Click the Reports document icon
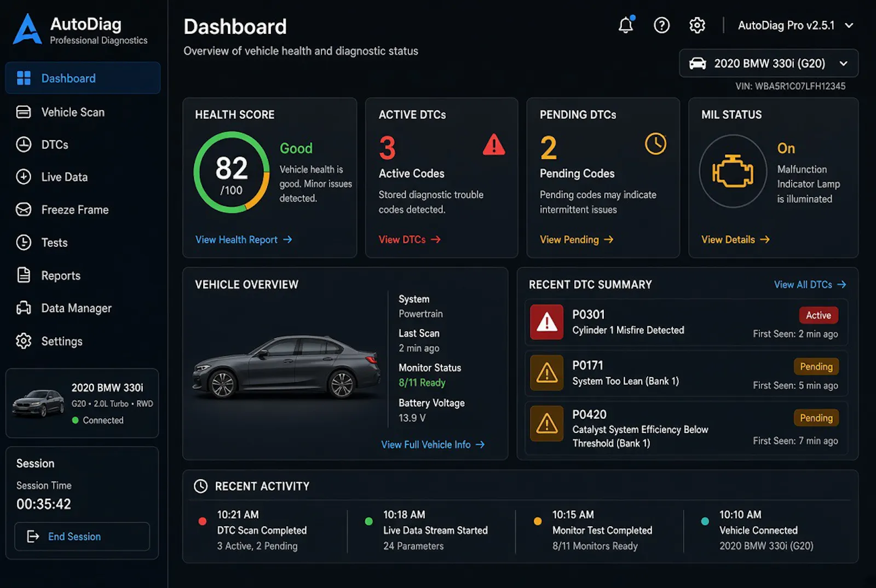Image resolution: width=876 pixels, height=588 pixels. (24, 275)
